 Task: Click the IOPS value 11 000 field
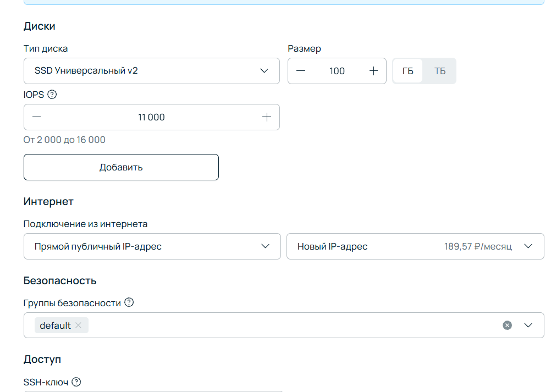pos(151,117)
